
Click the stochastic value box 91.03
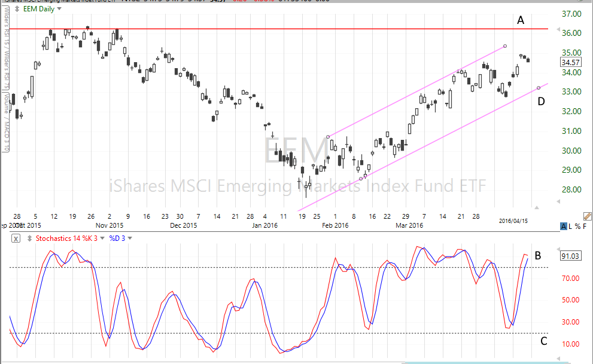[x=570, y=256]
